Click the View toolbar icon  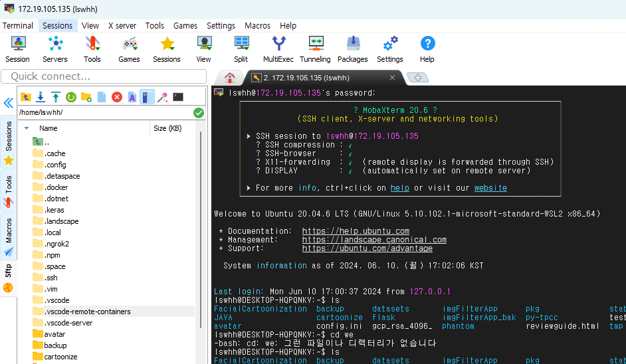coord(203,49)
